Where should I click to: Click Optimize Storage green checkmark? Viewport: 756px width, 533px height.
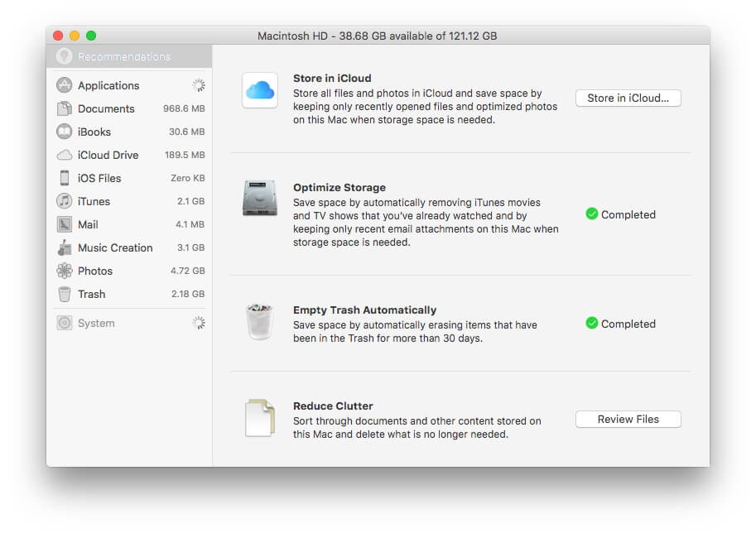(x=591, y=214)
